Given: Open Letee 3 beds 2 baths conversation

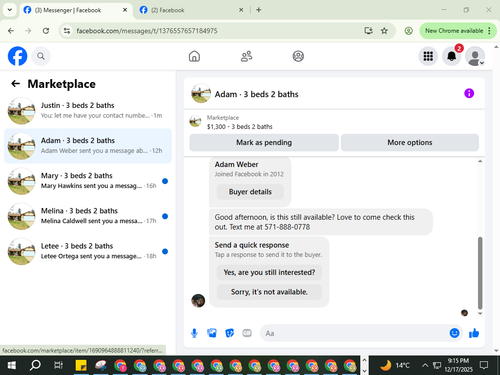Looking at the screenshot, I should tap(88, 251).
